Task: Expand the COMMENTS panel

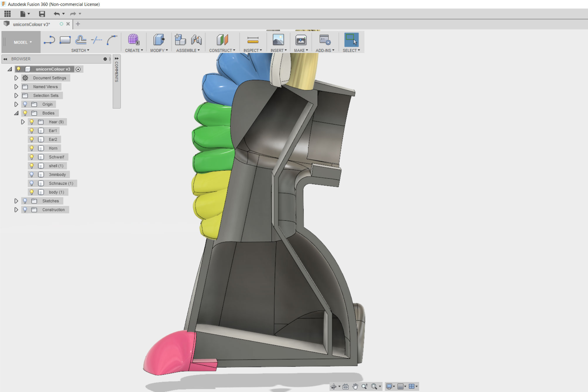Action: (116, 59)
